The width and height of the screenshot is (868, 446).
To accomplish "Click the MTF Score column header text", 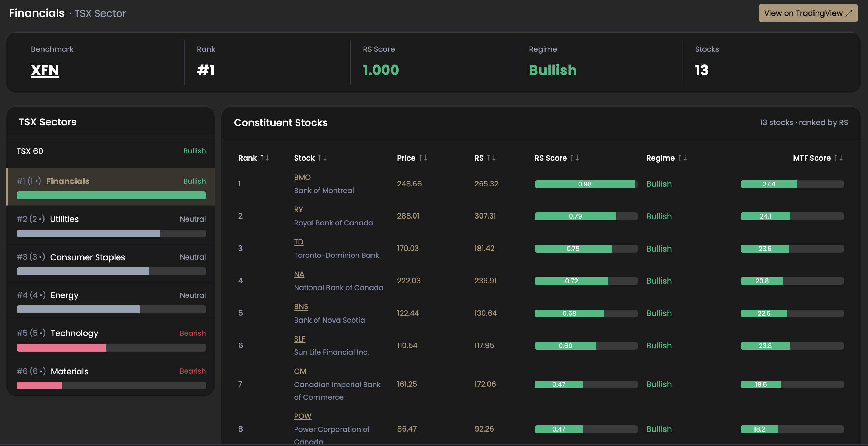I will coord(812,158).
